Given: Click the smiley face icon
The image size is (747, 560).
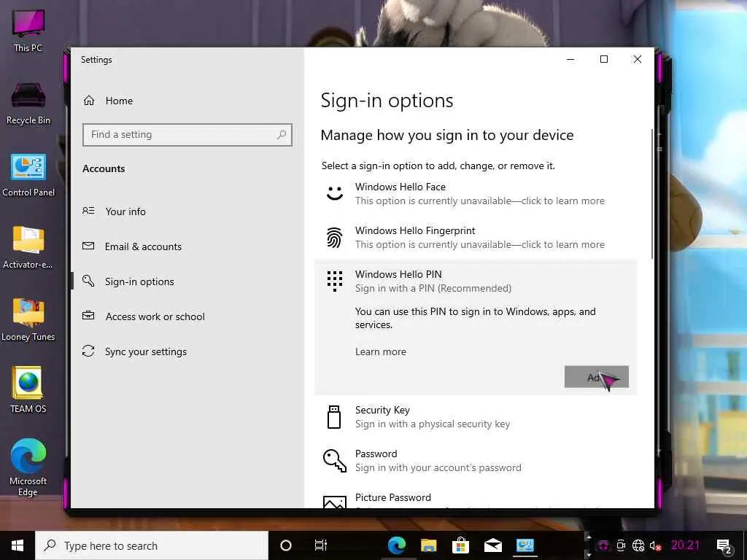Looking at the screenshot, I should [334, 193].
